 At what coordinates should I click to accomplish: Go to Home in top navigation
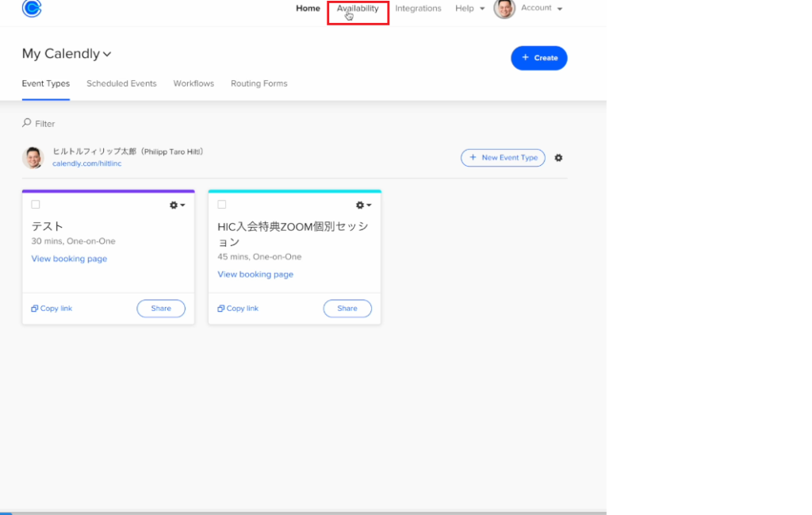308,8
